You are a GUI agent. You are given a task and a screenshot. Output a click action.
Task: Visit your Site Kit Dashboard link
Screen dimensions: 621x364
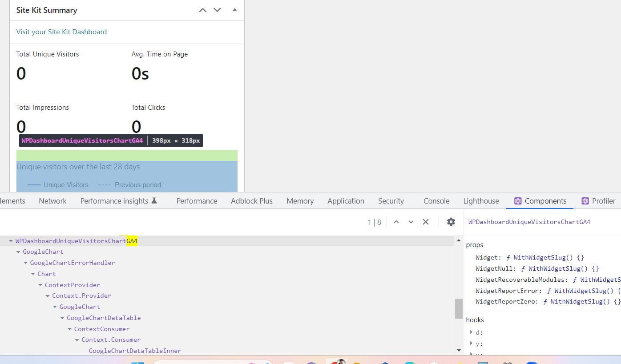(x=61, y=32)
